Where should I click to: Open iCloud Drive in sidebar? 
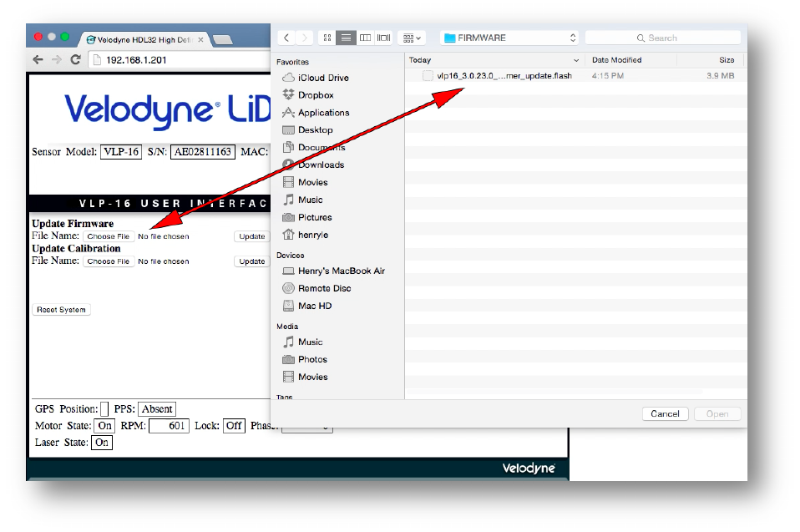point(323,78)
